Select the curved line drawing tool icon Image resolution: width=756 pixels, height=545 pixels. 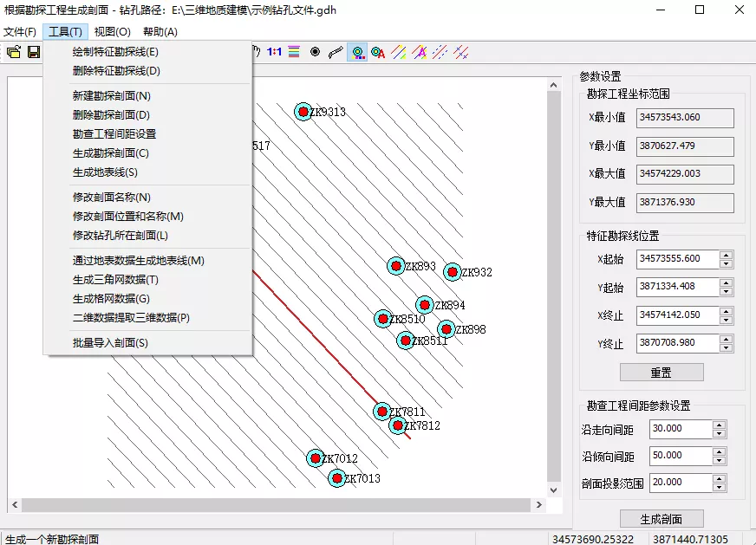pos(336,52)
